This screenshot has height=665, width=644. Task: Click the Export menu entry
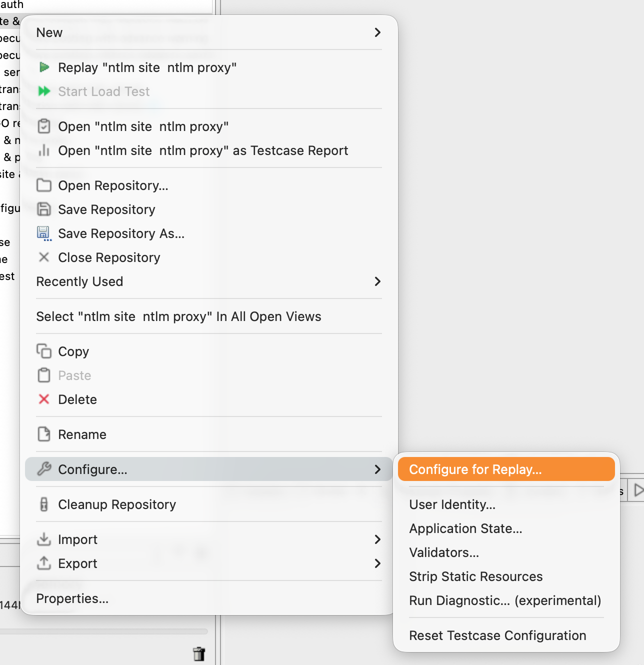(208, 563)
